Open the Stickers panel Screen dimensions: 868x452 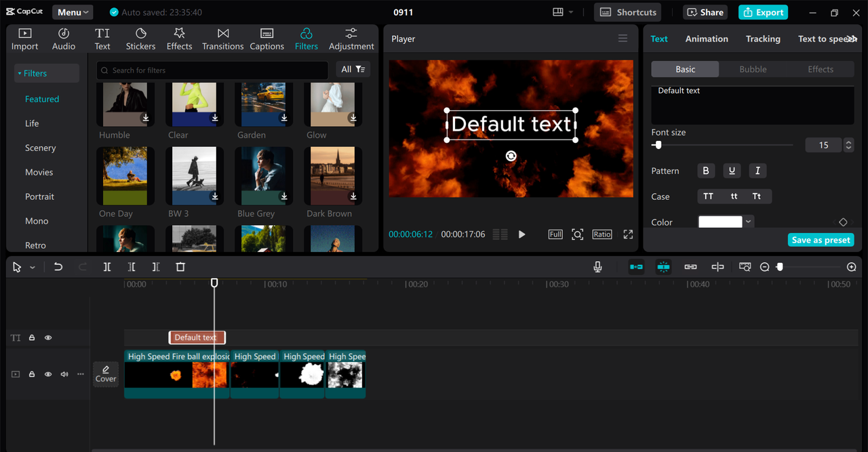140,39
